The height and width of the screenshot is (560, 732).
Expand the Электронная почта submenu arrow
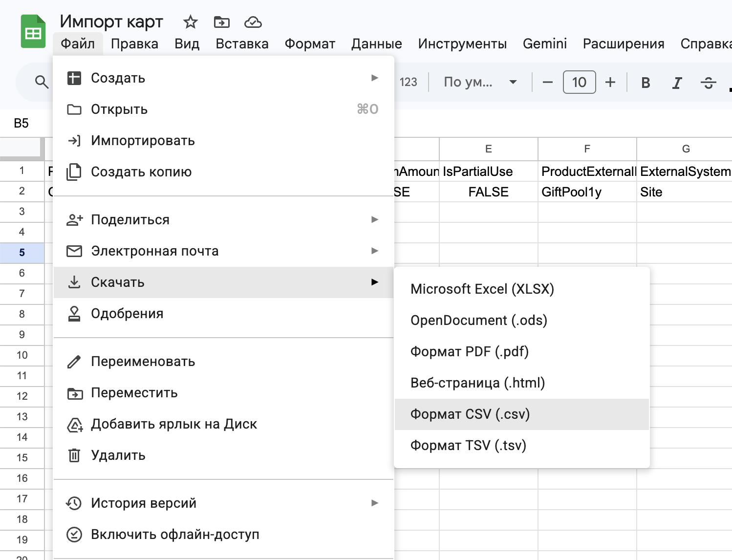point(375,251)
